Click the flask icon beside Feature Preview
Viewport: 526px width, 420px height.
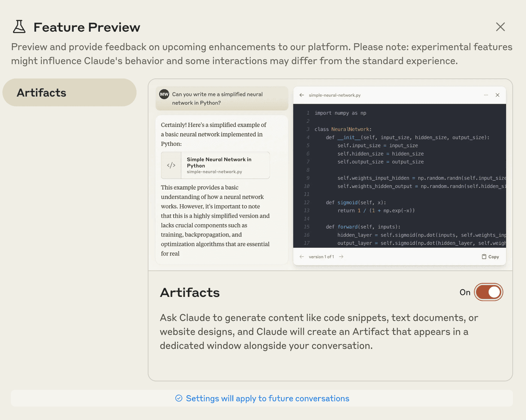point(19,27)
